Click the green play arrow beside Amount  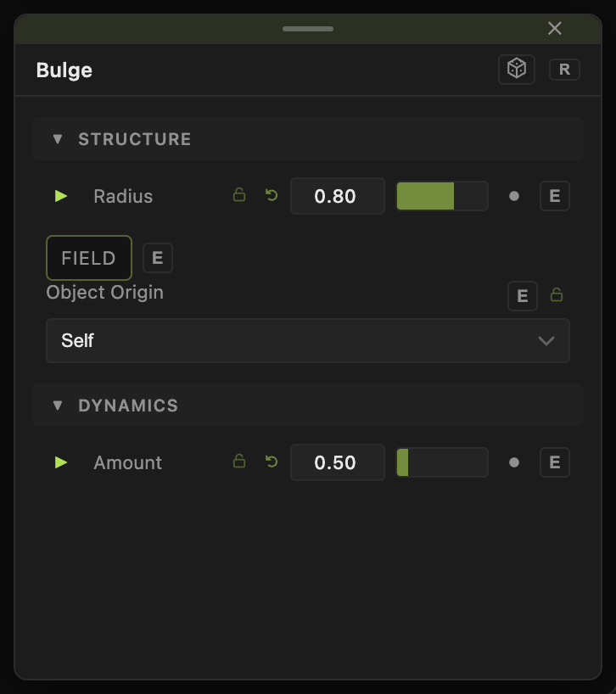tap(61, 462)
